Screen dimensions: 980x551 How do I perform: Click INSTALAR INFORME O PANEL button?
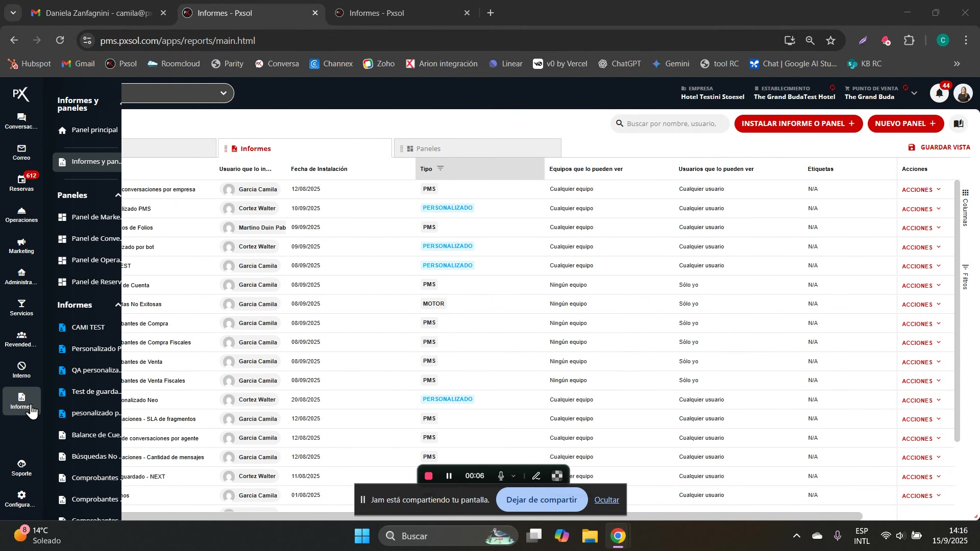798,123
